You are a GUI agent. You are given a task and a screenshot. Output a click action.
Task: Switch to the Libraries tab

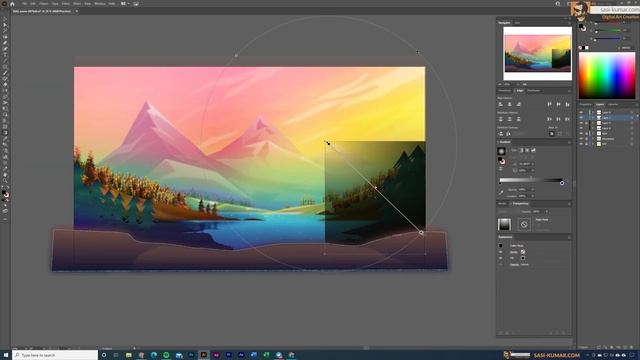pyautogui.click(x=613, y=104)
